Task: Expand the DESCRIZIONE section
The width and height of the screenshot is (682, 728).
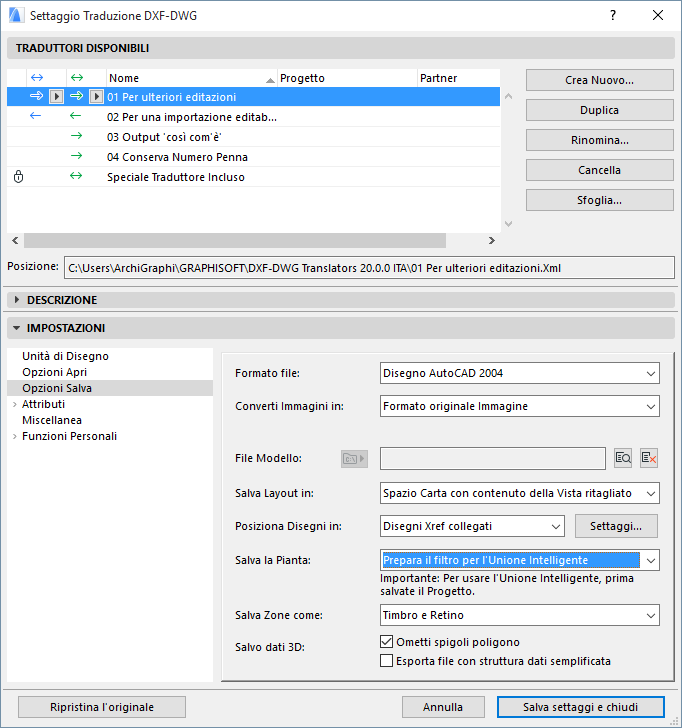Action: pos(17,300)
